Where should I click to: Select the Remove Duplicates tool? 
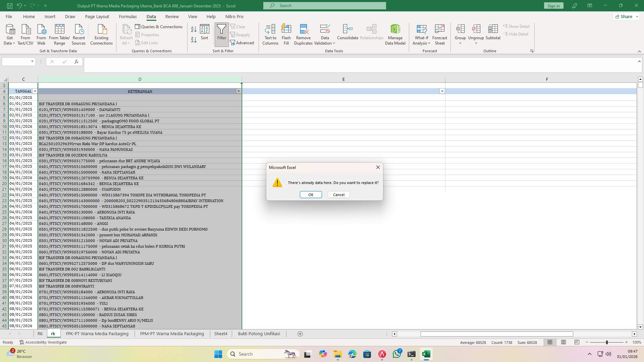(303, 34)
